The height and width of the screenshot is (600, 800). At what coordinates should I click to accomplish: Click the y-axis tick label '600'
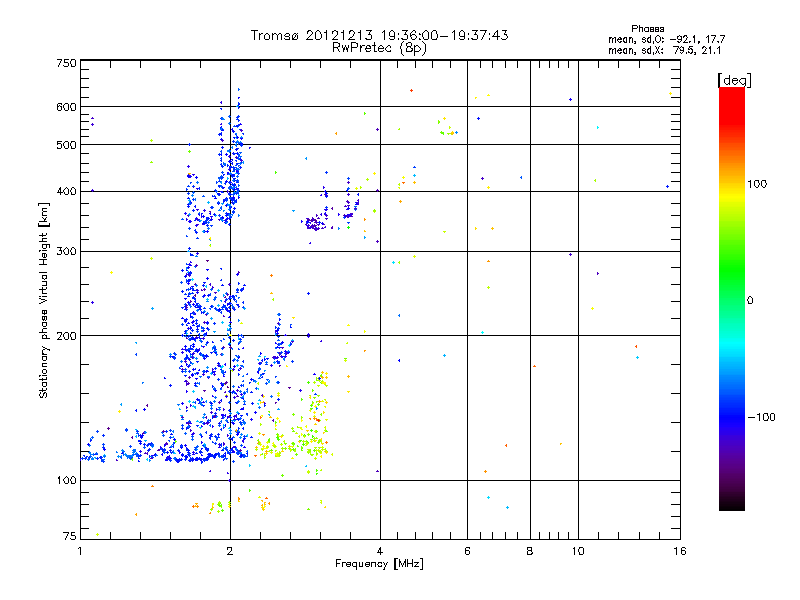(x=66, y=107)
